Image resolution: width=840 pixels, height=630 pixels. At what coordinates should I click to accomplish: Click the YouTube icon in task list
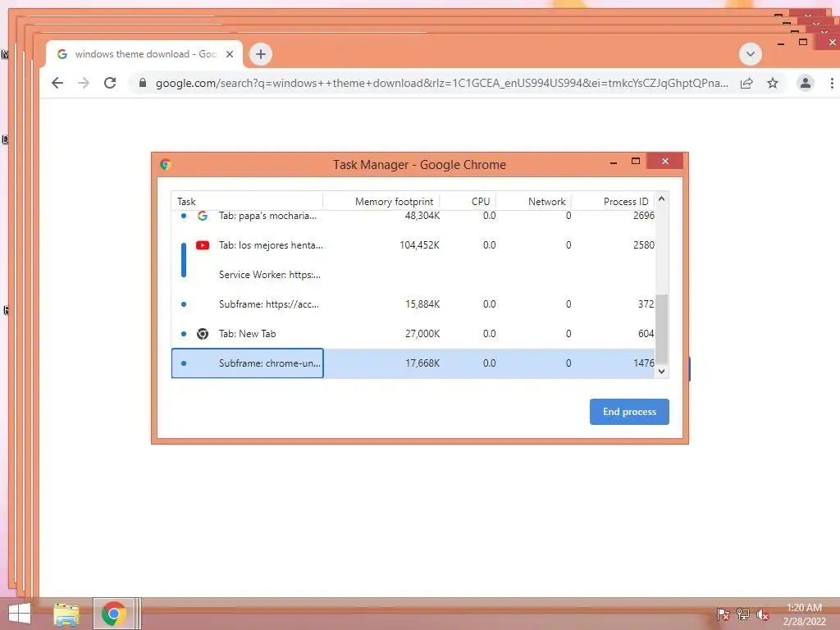point(203,245)
